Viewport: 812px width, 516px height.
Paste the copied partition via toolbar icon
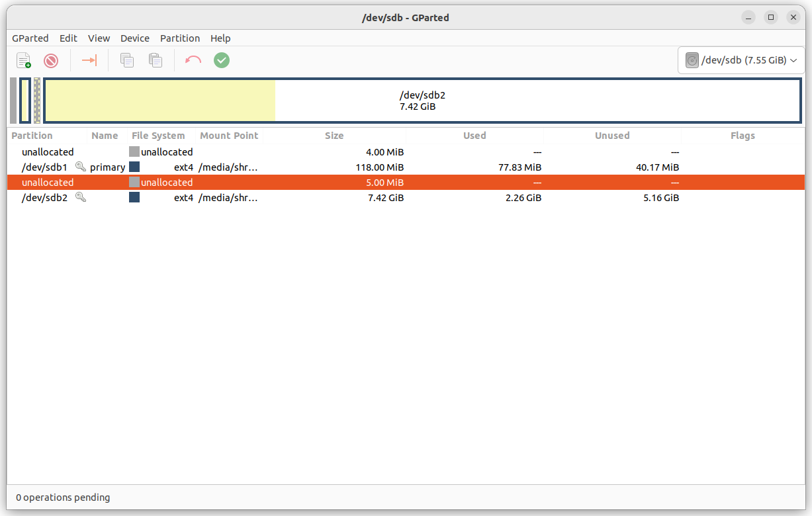pyautogui.click(x=155, y=60)
